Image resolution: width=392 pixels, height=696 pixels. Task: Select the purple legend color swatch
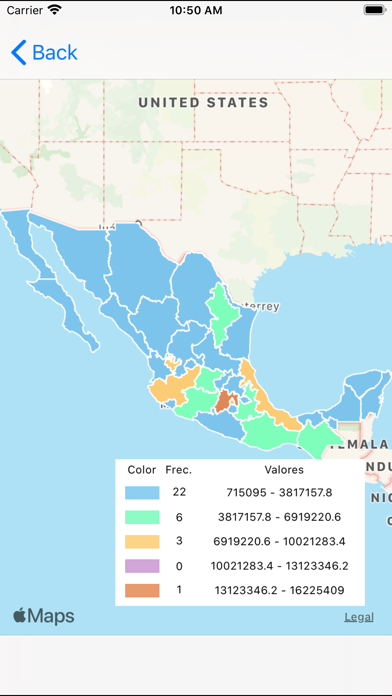click(142, 566)
